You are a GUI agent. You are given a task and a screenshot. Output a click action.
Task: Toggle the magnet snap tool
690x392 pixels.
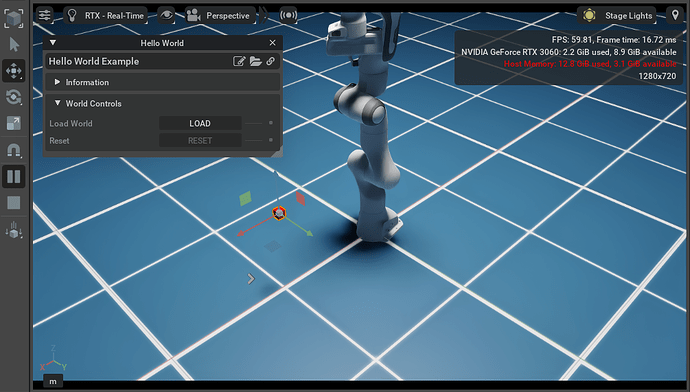14,150
